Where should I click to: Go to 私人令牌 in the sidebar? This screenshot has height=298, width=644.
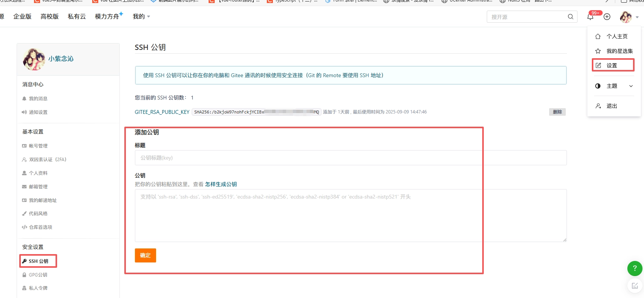(38, 288)
